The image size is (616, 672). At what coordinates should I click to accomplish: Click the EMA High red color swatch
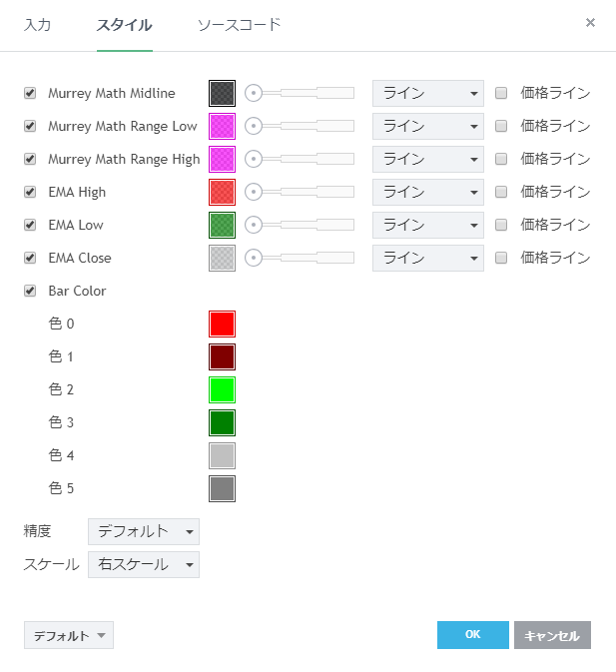pos(222,192)
